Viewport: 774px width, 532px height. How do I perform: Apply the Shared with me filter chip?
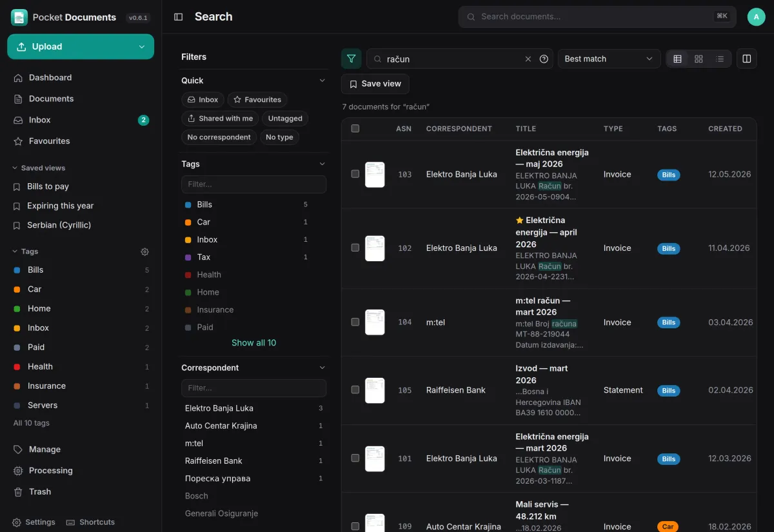point(220,119)
